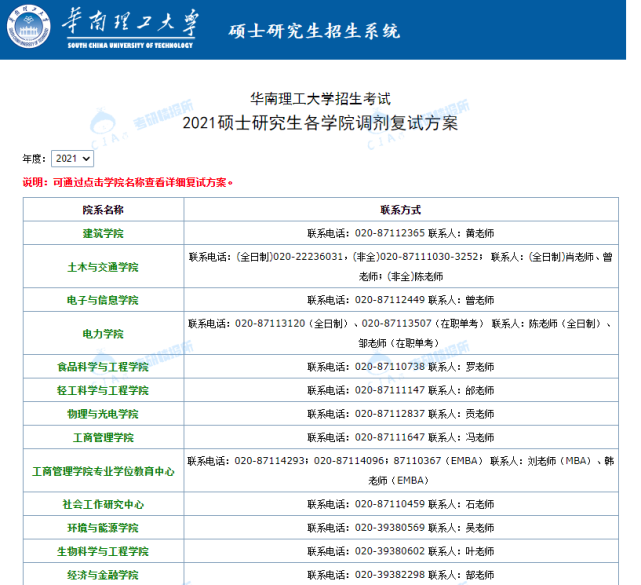Open the 工商管理学院专业学位教育中心 link
Viewport: 641px width, 585px height.
(x=103, y=471)
